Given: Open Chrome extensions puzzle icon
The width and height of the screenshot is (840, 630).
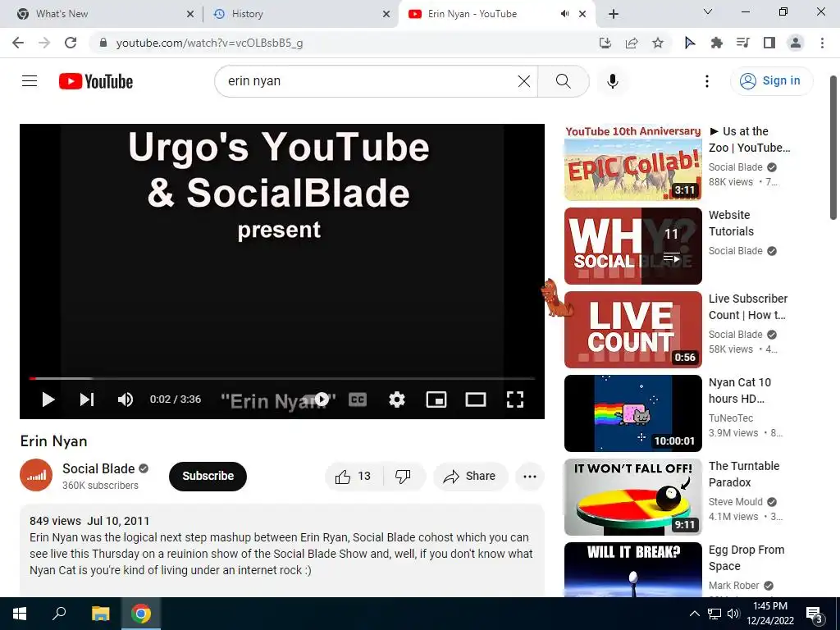Looking at the screenshot, I should [716, 43].
